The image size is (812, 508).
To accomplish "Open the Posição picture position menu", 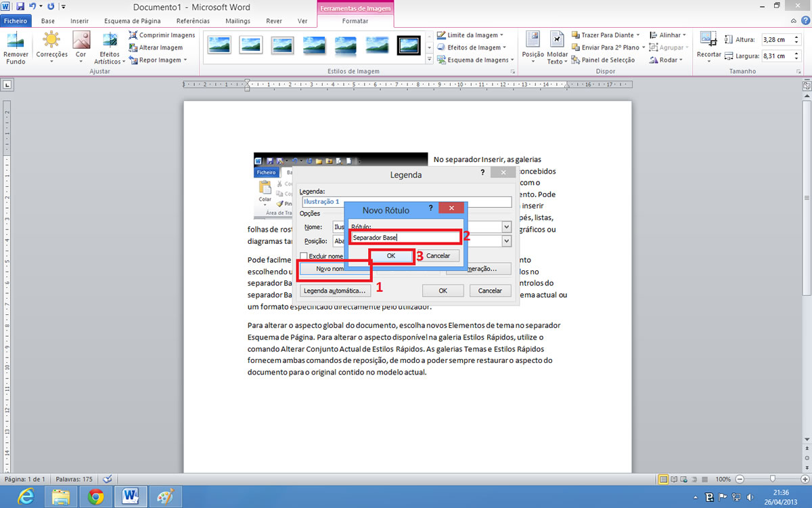I will [533, 48].
